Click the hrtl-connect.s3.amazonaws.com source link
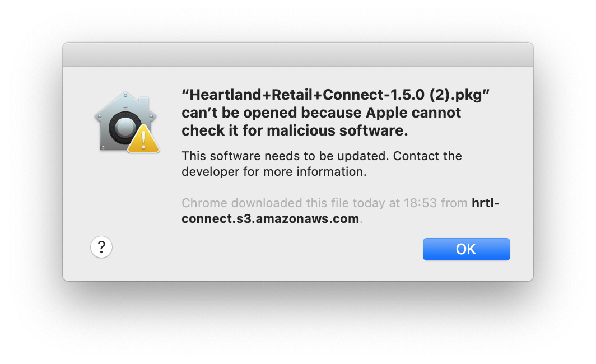596x364 pixels. point(270,218)
